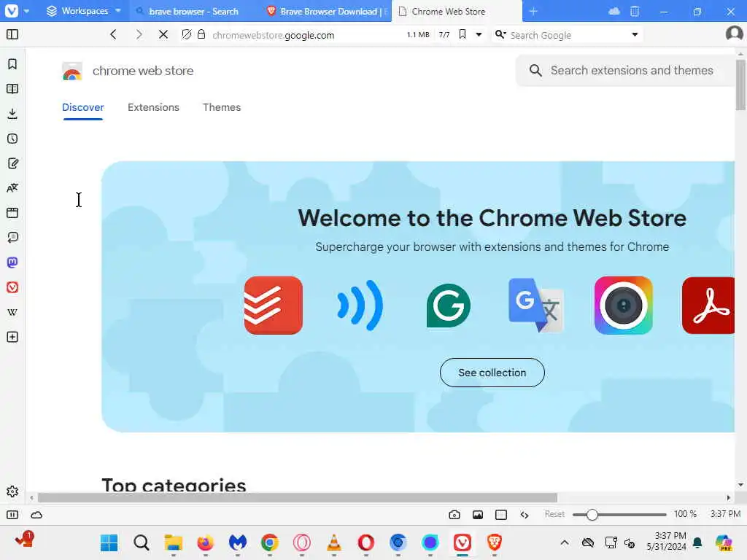Viewport: 747px width, 560px height.
Task: Open Firefox from the taskbar
Action: (x=205, y=542)
